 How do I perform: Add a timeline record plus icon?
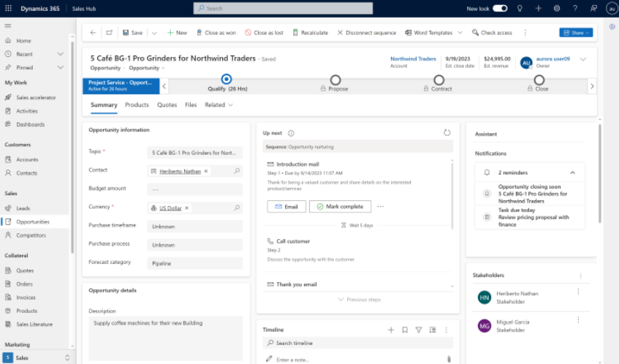point(391,330)
